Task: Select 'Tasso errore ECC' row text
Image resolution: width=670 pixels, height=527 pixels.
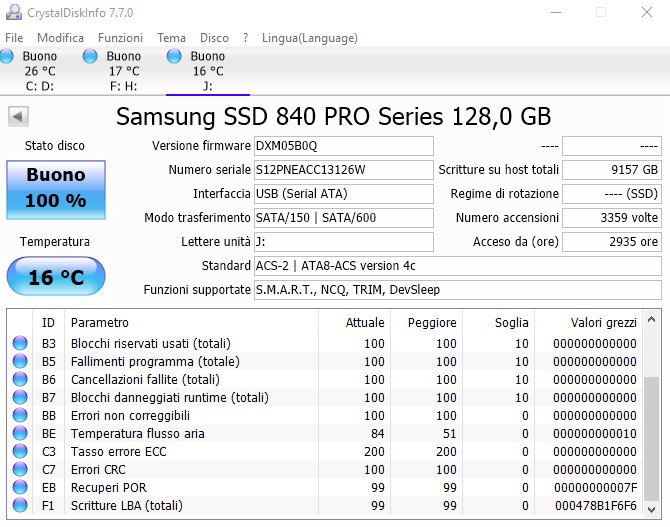Action: [x=118, y=451]
